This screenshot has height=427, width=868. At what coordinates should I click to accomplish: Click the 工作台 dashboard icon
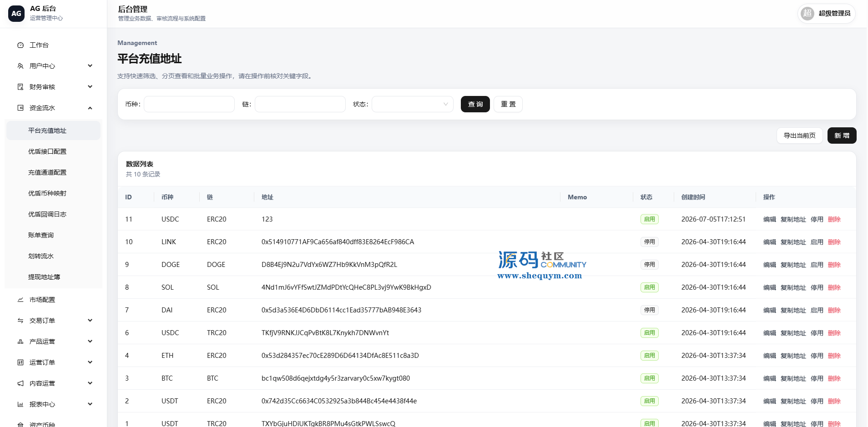[x=20, y=45]
